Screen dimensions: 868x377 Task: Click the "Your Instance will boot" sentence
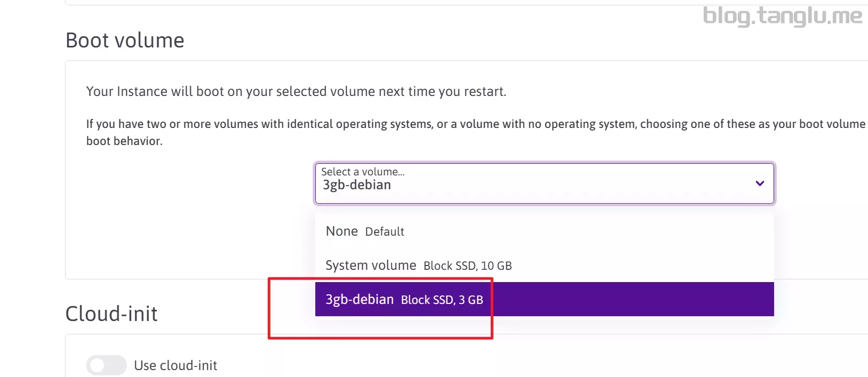click(x=296, y=92)
